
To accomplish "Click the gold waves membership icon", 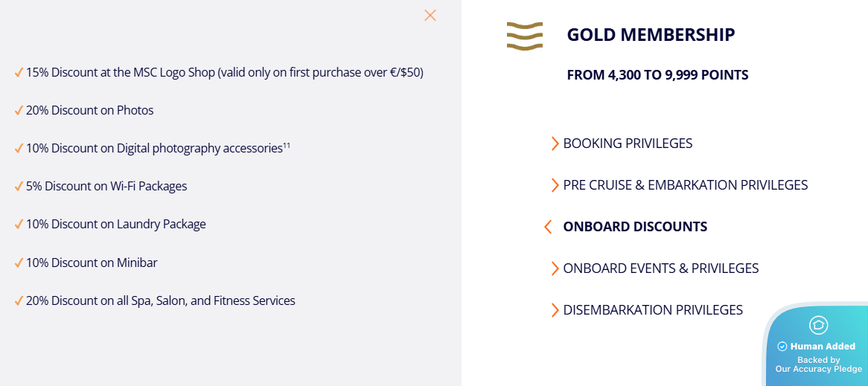I will pyautogui.click(x=524, y=36).
